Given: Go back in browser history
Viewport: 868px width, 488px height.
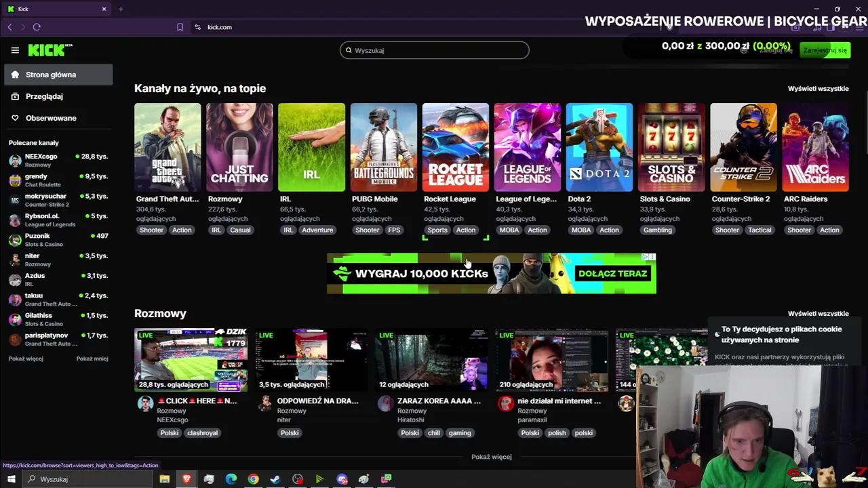Looking at the screenshot, I should click(9, 27).
